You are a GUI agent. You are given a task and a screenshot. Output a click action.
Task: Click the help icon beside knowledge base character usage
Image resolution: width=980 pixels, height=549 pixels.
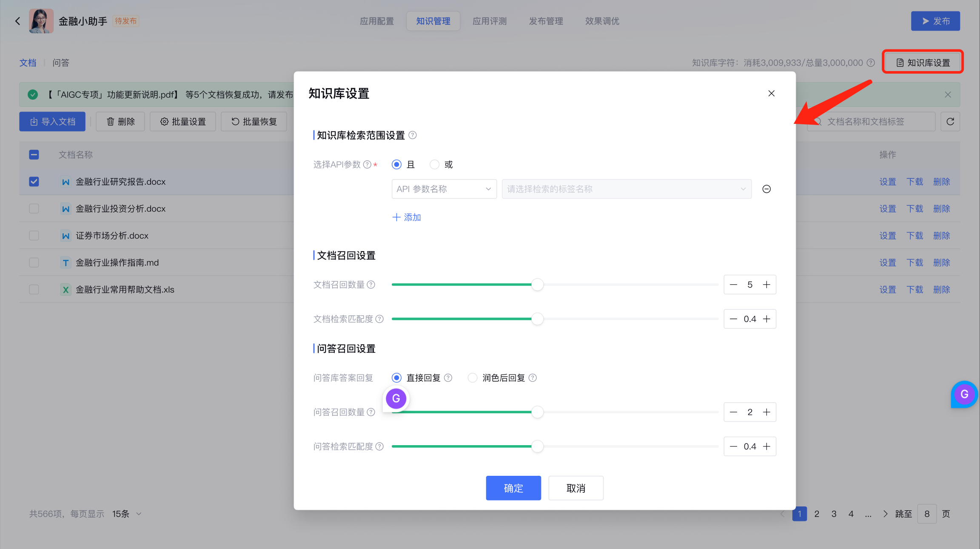871,63
